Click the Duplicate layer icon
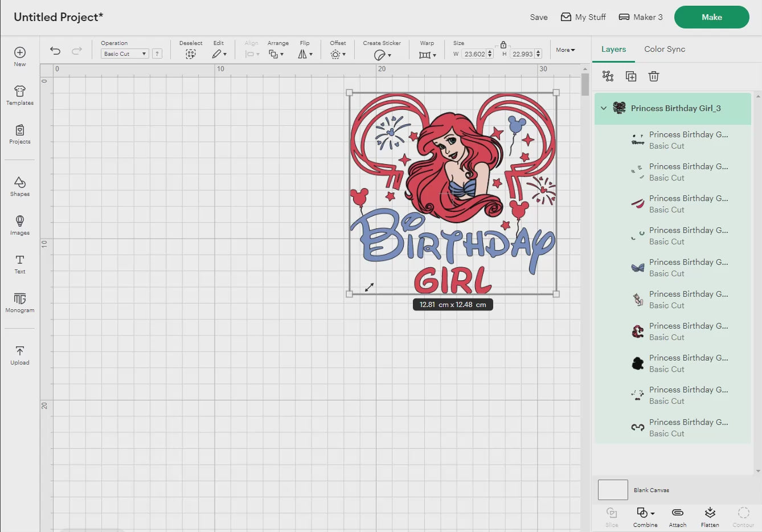Image resolution: width=762 pixels, height=532 pixels. (631, 76)
